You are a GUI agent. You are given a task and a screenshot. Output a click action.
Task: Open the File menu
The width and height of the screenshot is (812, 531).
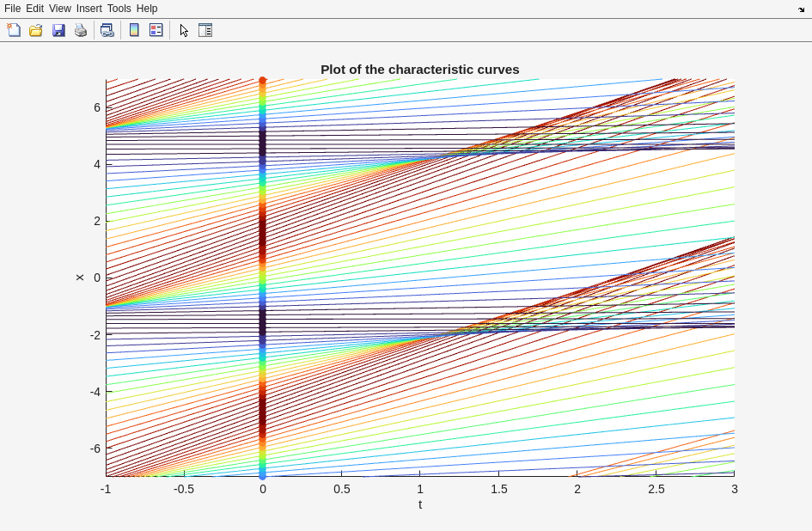pos(12,9)
